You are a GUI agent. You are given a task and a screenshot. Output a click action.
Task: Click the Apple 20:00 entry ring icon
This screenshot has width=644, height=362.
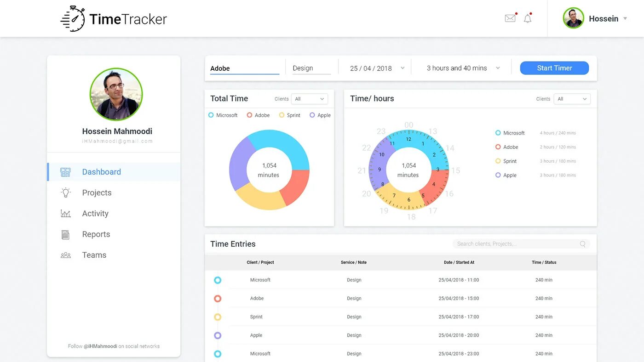point(218,335)
